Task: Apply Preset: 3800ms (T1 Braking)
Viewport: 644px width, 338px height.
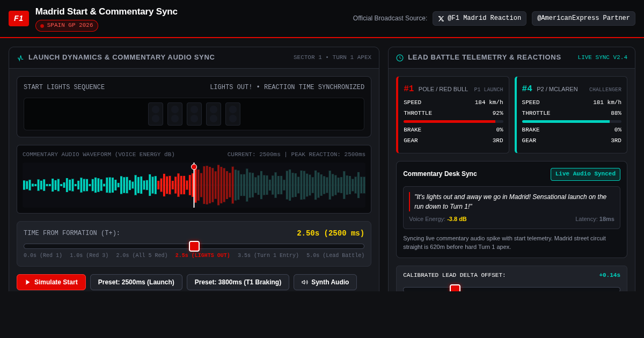Action: [238, 282]
